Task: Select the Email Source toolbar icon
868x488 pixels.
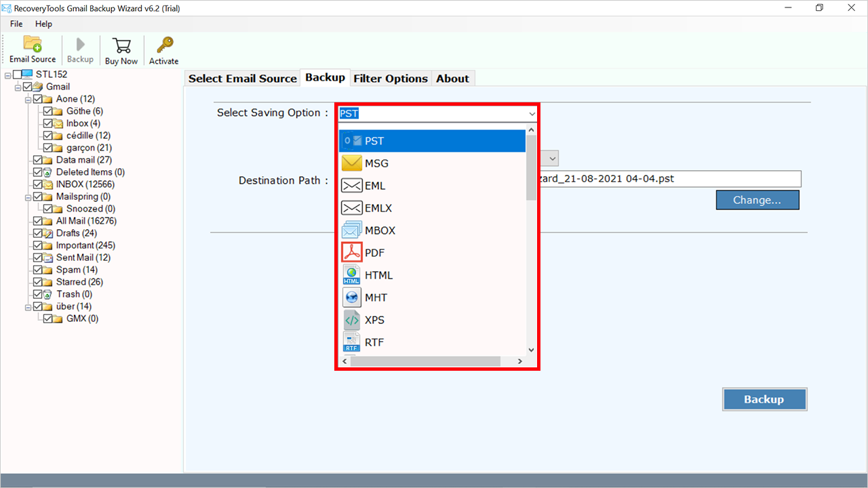Action: [x=32, y=49]
